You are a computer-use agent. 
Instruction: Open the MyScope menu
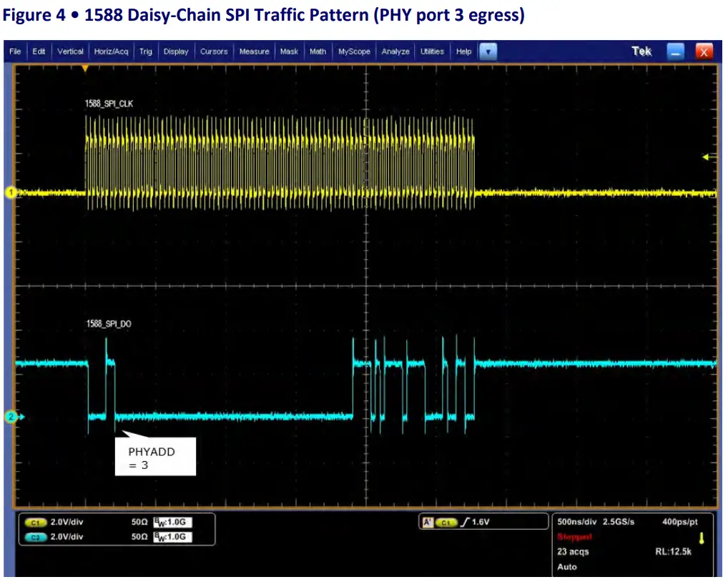tap(354, 51)
